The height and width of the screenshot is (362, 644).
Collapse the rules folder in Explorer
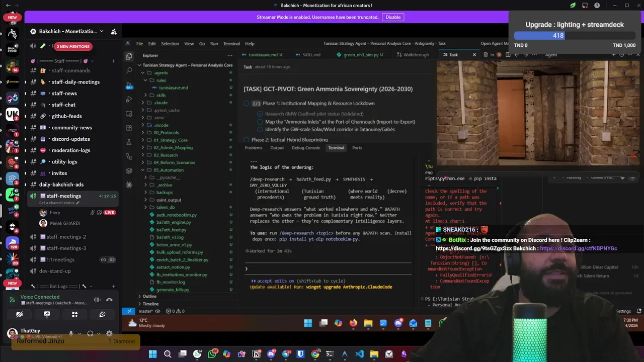point(145,80)
